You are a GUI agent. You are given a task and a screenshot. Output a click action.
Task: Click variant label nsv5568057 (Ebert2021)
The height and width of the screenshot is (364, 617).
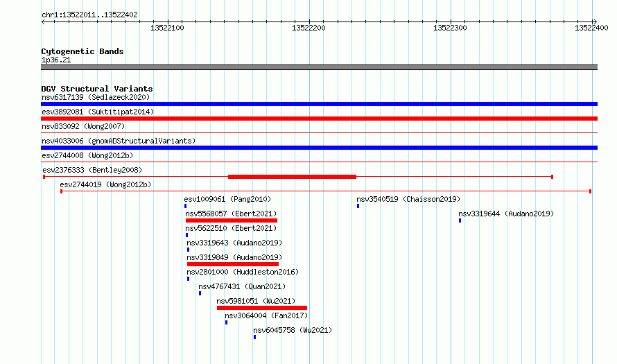coord(231,214)
